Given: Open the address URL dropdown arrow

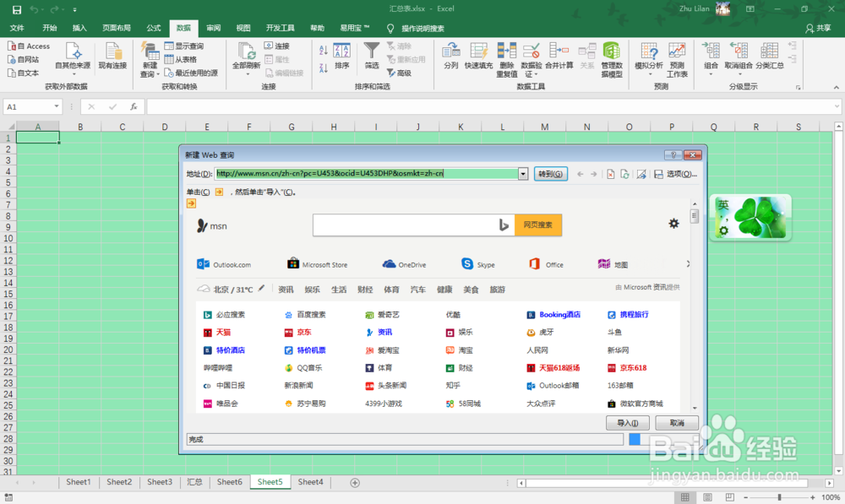Looking at the screenshot, I should tap(523, 174).
